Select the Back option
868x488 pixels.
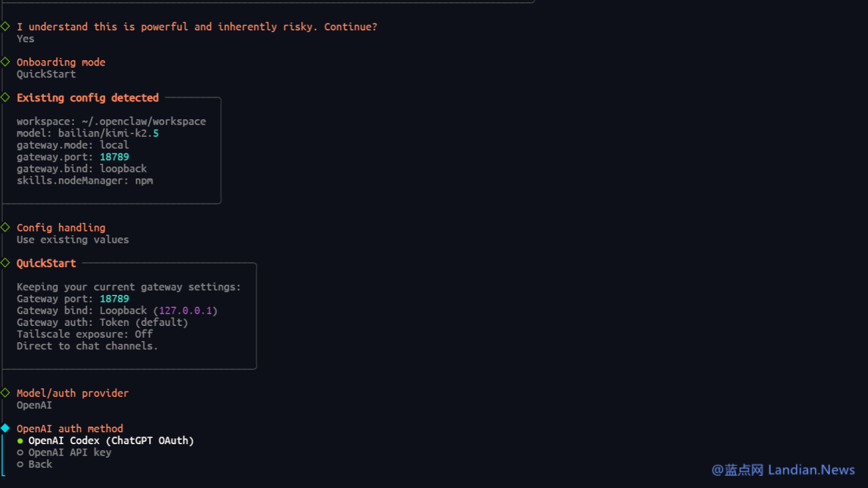40,464
